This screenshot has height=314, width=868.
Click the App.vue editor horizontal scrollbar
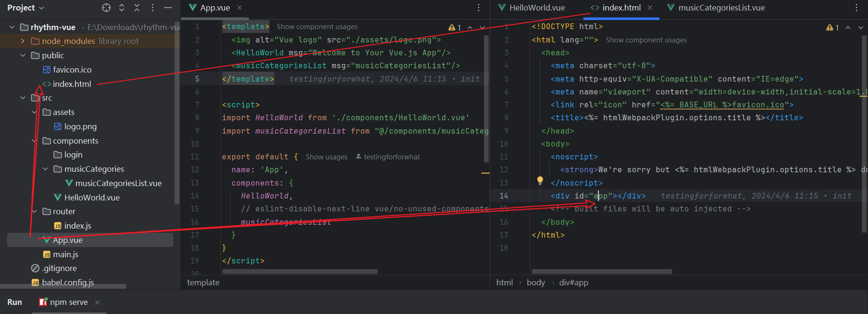pos(300,272)
